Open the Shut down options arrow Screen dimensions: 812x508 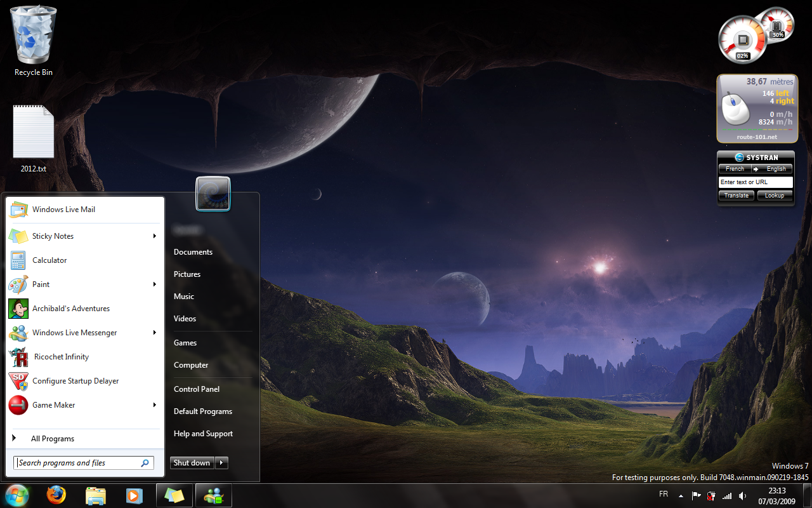pyautogui.click(x=221, y=463)
